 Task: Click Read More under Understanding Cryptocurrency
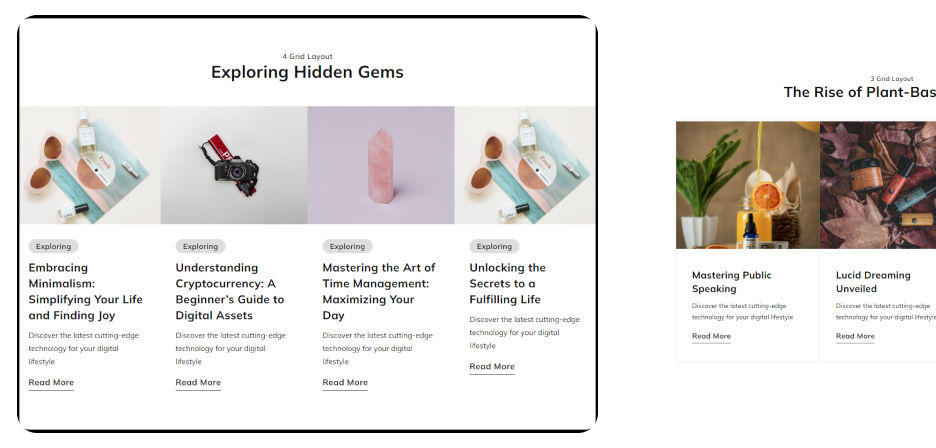click(x=198, y=383)
